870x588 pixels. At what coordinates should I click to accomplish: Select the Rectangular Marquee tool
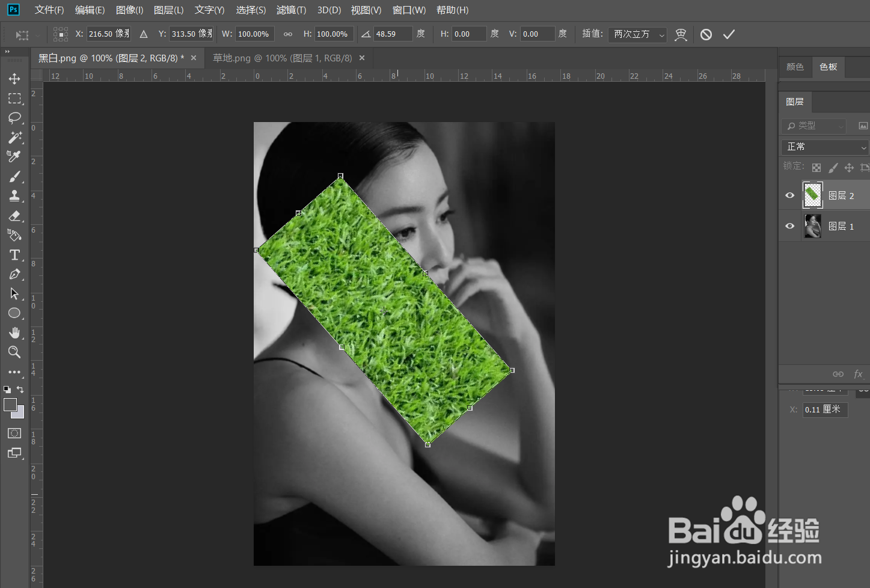click(x=15, y=98)
